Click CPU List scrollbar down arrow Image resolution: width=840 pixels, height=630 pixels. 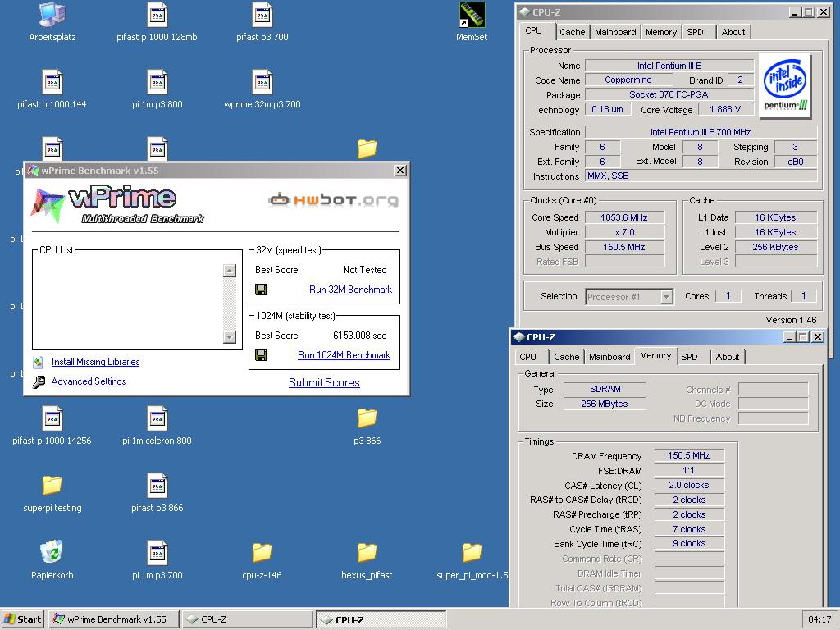pos(230,337)
